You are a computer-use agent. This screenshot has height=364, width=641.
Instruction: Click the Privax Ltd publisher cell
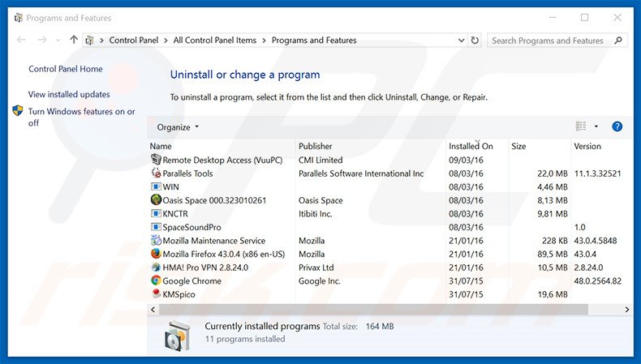pyautogui.click(x=316, y=268)
